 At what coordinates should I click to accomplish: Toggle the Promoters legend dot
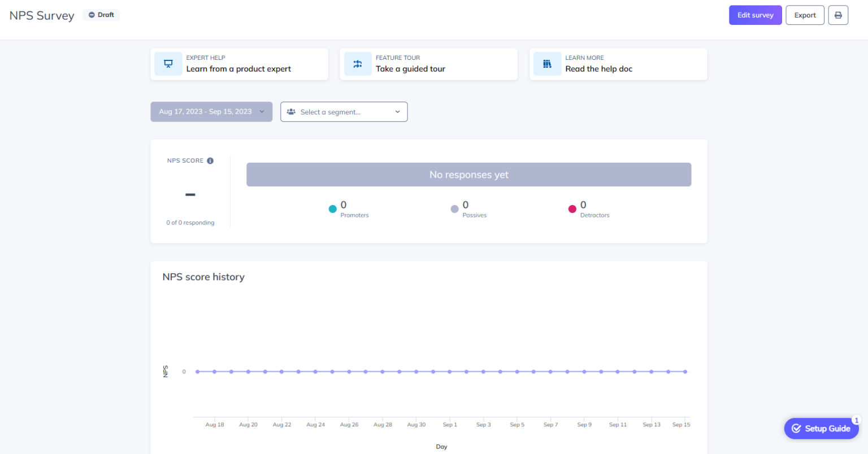pyautogui.click(x=333, y=208)
